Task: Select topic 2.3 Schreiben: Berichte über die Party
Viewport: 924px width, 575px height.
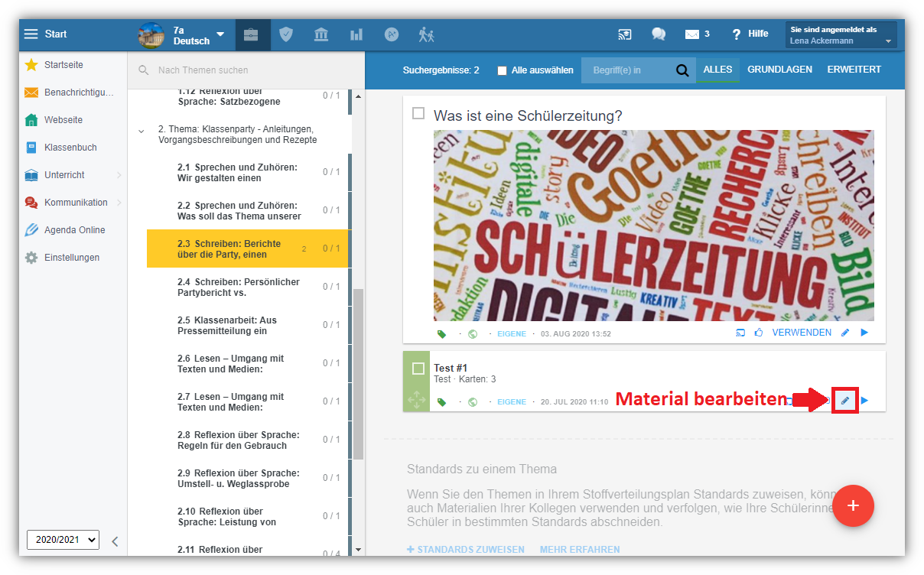Action: click(x=248, y=249)
